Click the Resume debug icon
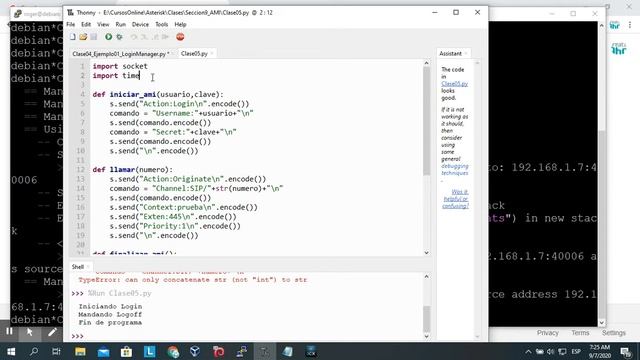This screenshot has height=360, width=640. pyautogui.click(x=165, y=37)
